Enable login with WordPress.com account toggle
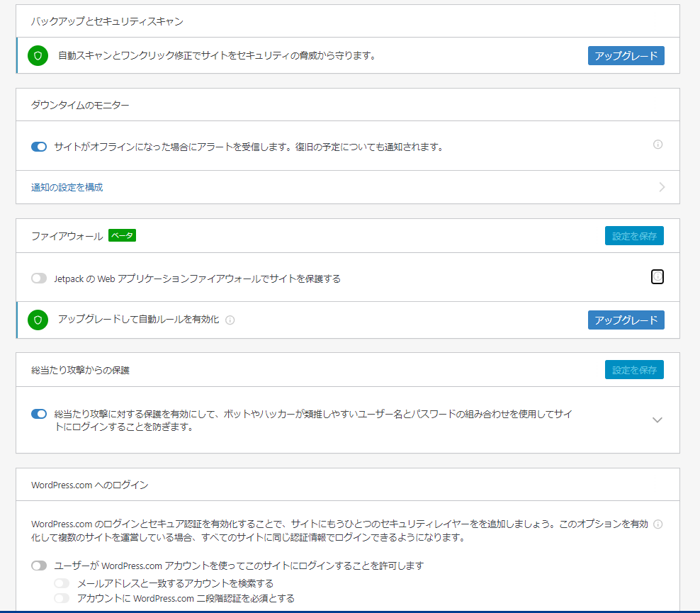This screenshot has width=700, height=613. point(39,566)
